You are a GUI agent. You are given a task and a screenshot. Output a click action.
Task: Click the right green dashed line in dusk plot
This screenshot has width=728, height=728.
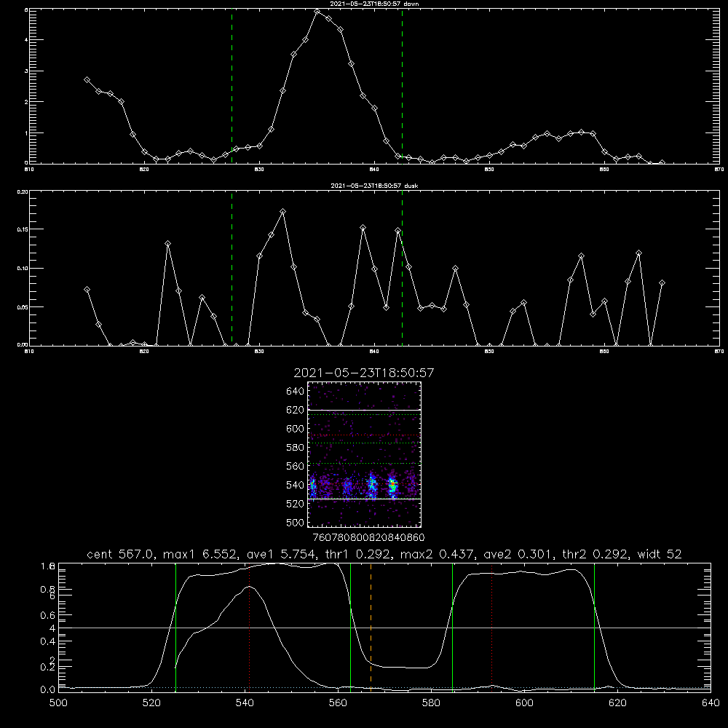[402, 269]
